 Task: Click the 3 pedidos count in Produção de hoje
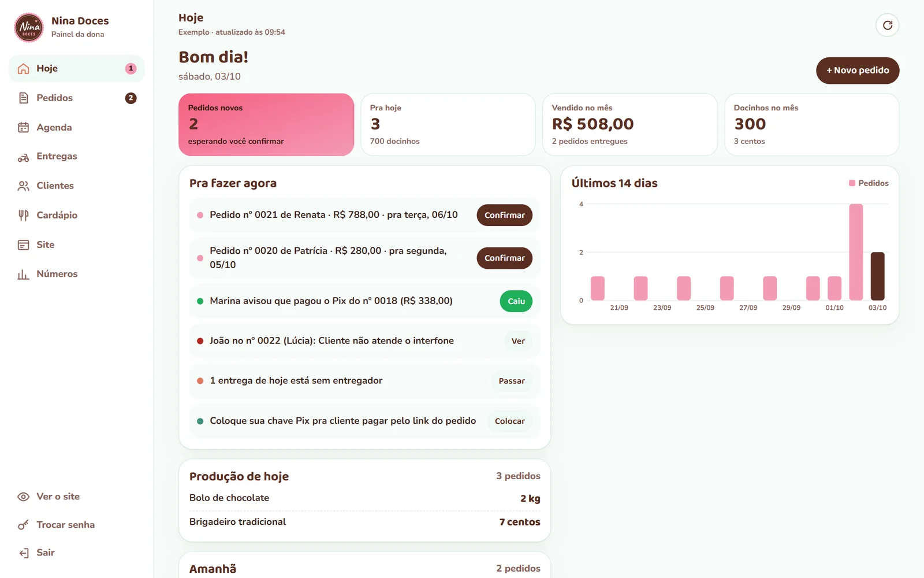point(518,476)
